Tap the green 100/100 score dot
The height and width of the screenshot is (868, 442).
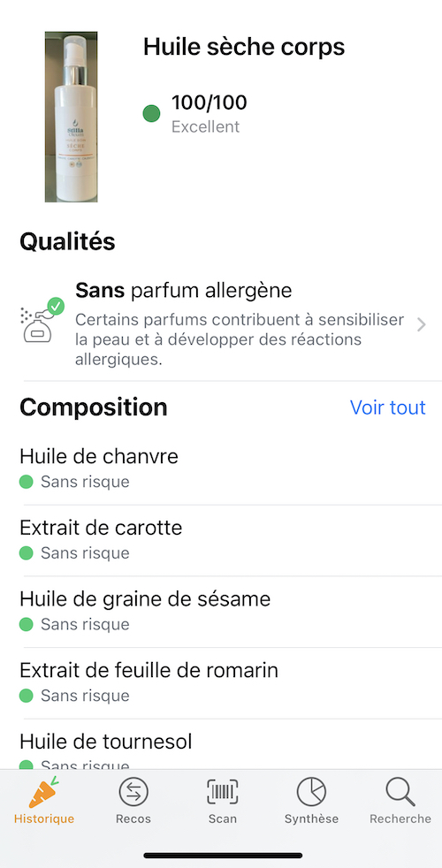[151, 114]
